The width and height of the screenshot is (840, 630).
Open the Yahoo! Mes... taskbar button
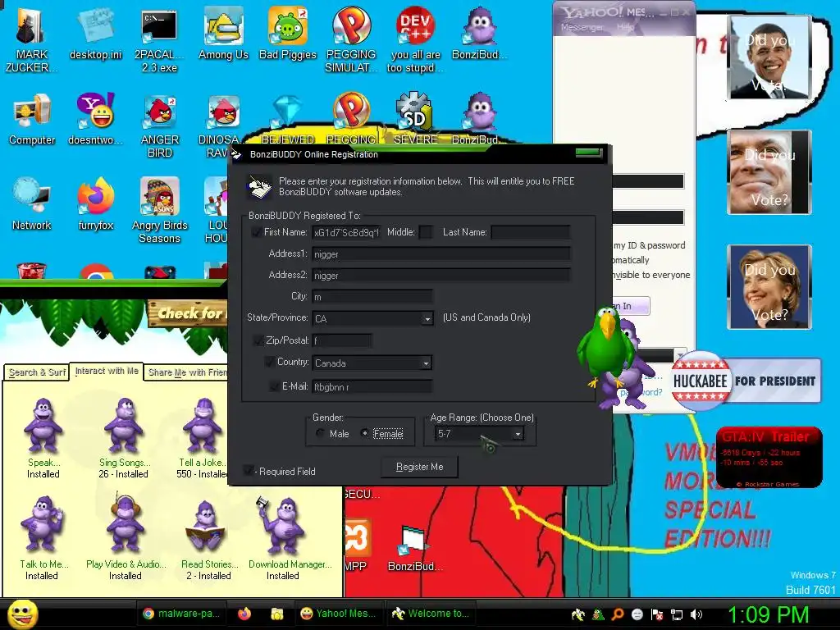338,614
